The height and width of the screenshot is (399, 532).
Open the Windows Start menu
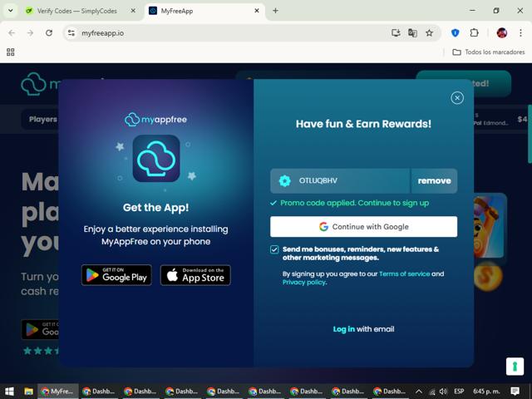[x=9, y=392]
